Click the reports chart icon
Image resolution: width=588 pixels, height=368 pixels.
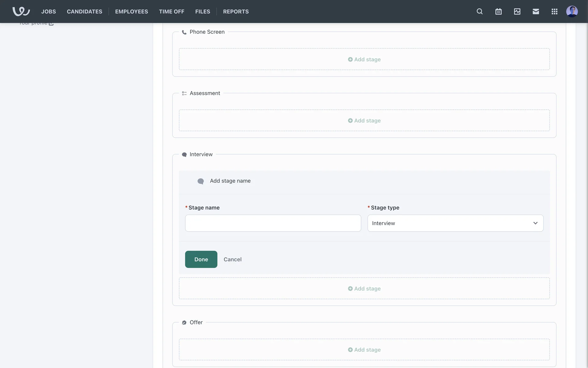click(x=517, y=11)
